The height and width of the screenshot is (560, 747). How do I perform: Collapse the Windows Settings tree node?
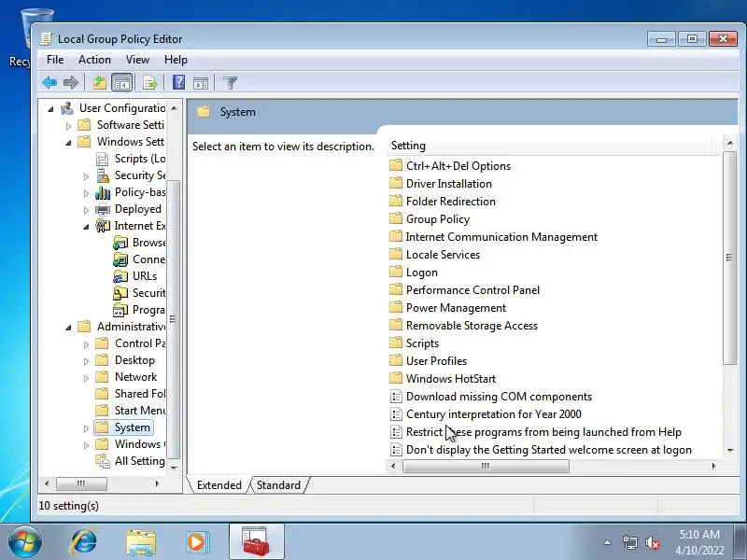tap(68, 143)
